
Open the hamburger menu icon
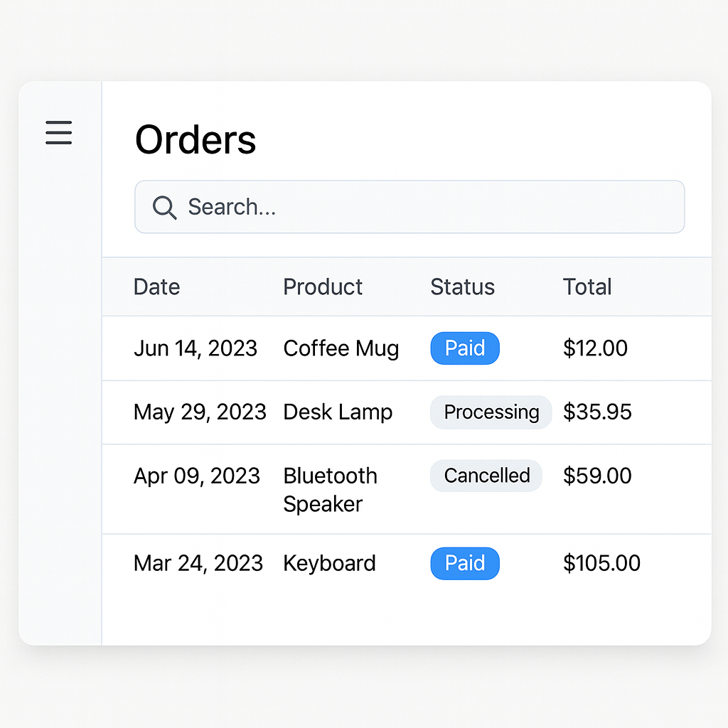[59, 133]
